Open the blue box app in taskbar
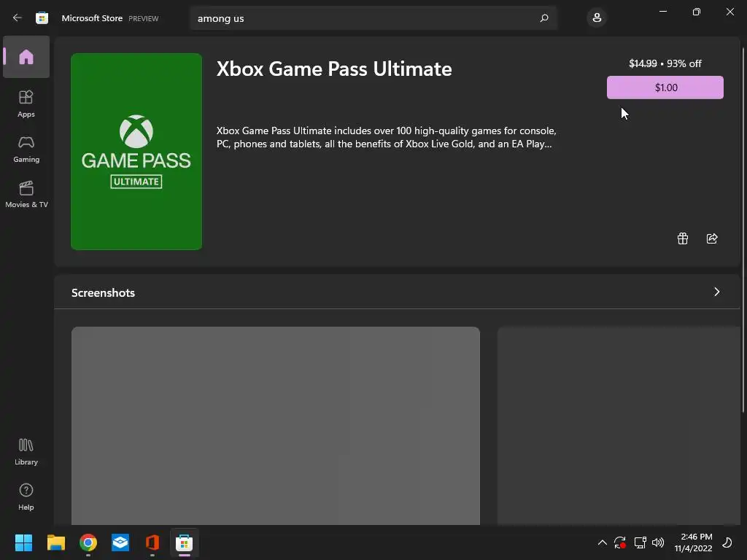 (120, 542)
